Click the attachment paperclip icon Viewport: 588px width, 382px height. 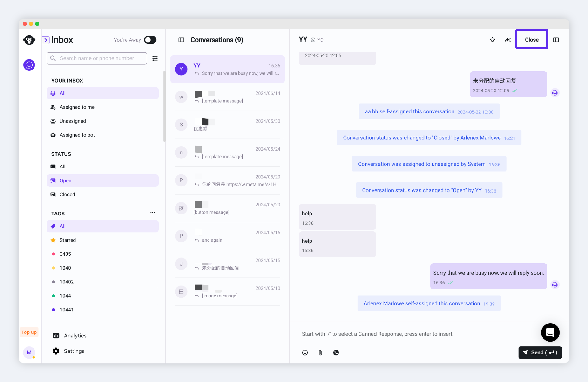pyautogui.click(x=320, y=352)
